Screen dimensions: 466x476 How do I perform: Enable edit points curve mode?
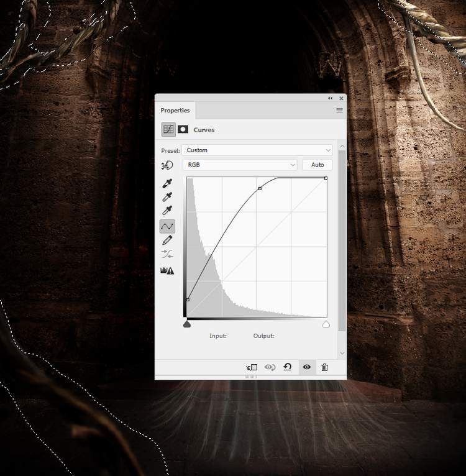[x=167, y=226]
